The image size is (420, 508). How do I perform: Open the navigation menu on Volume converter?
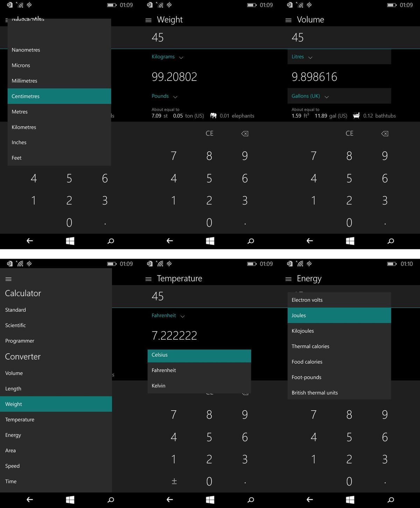[288, 20]
